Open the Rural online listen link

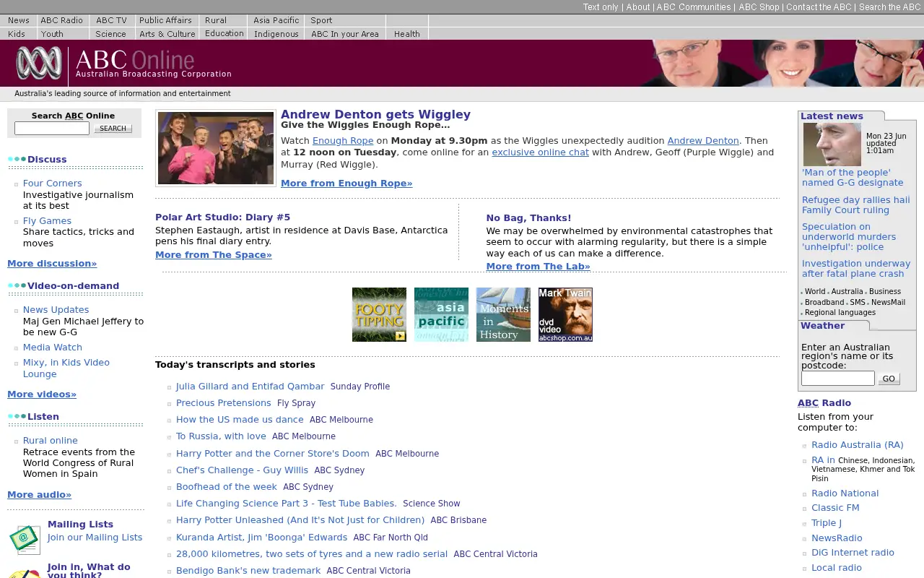[x=51, y=441]
